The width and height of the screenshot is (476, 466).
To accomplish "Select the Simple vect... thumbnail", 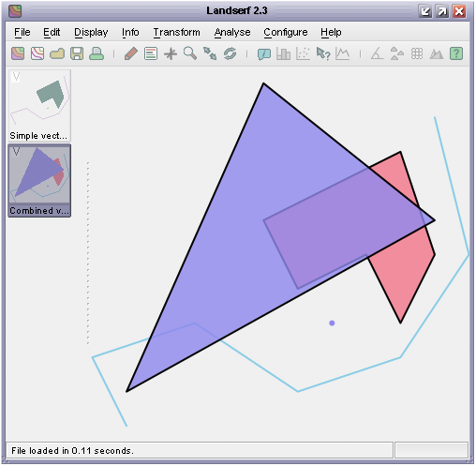I will [x=39, y=106].
